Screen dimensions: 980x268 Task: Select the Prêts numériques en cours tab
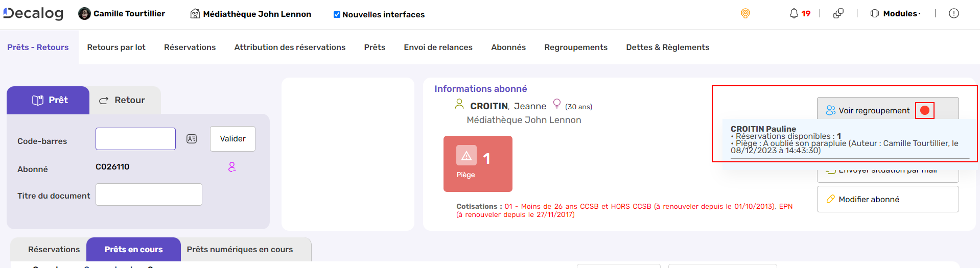240,250
